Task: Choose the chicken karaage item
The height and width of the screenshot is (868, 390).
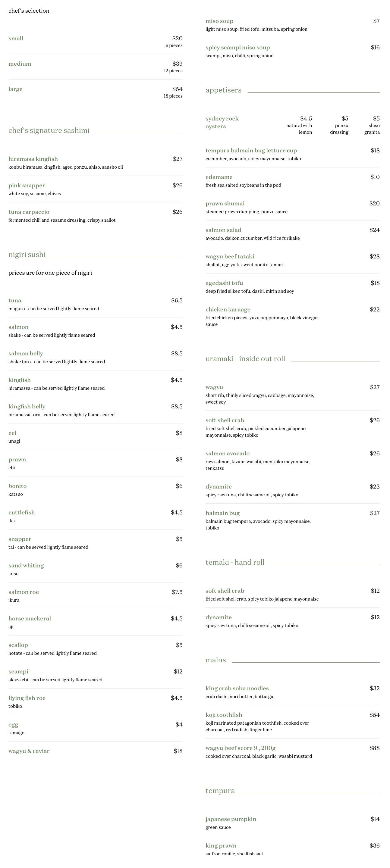Action: coord(228,309)
